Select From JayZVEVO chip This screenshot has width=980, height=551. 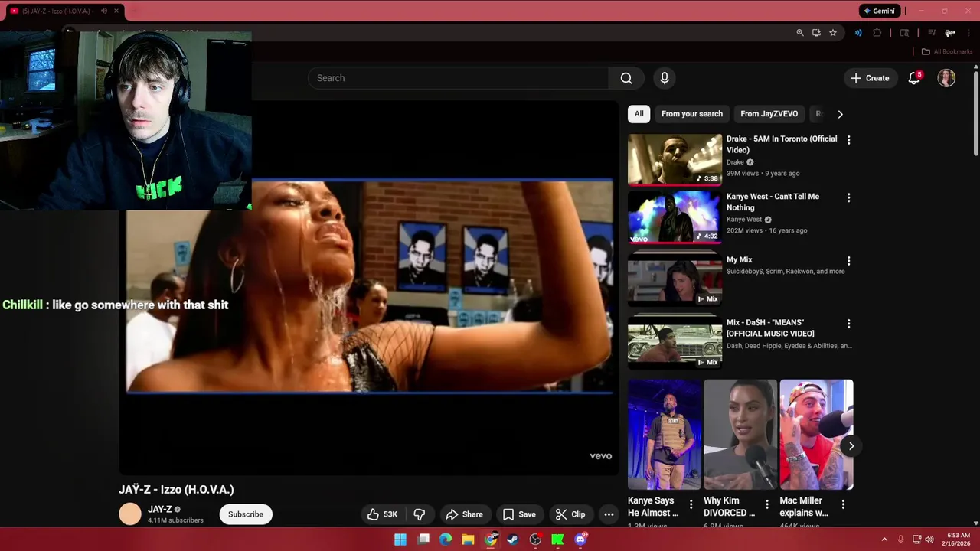click(769, 114)
